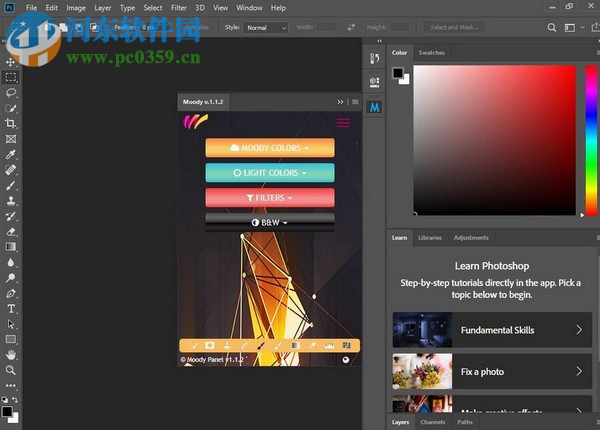
Task: Open the Filter menu
Action: [x=179, y=8]
